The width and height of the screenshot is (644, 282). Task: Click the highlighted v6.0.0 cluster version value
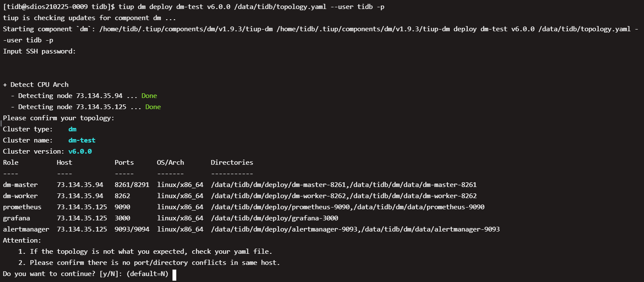click(x=80, y=152)
